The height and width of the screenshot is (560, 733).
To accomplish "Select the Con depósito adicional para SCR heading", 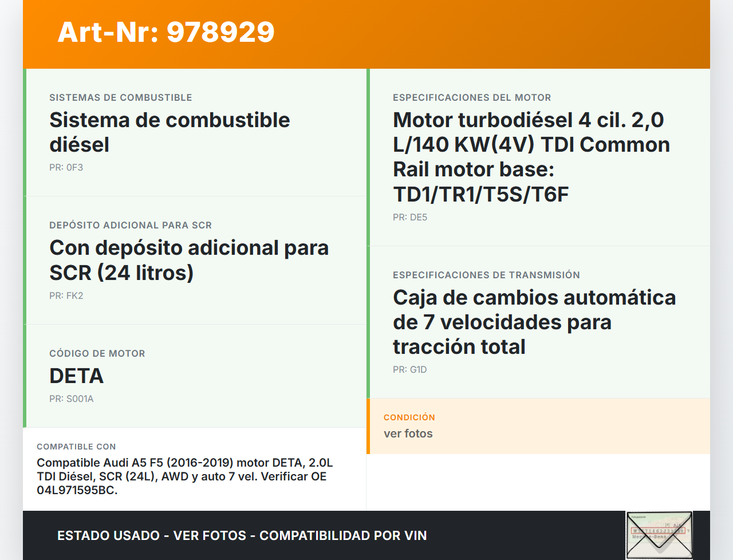I will pos(189,260).
